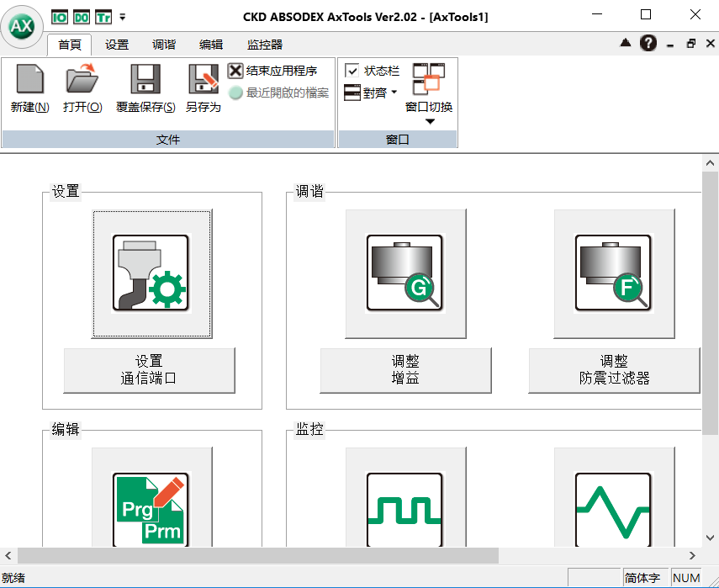Screen dimensions: 719x588
Task: Click the IO quick access icon
Action: (x=60, y=16)
